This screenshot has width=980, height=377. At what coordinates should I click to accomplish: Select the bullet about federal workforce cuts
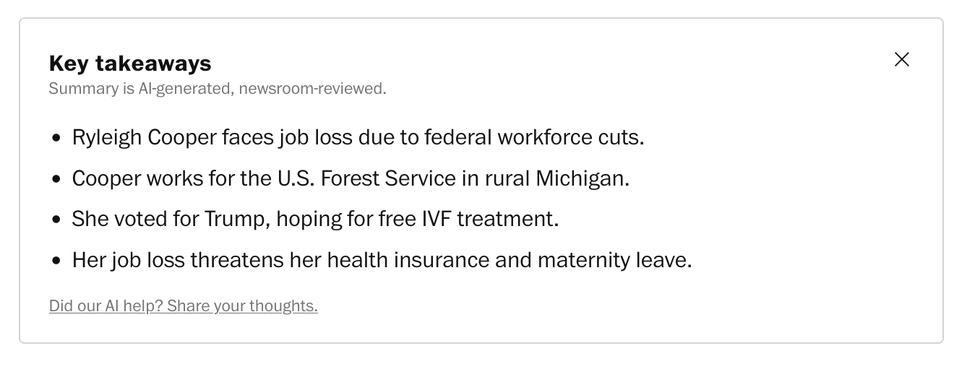[x=358, y=137]
